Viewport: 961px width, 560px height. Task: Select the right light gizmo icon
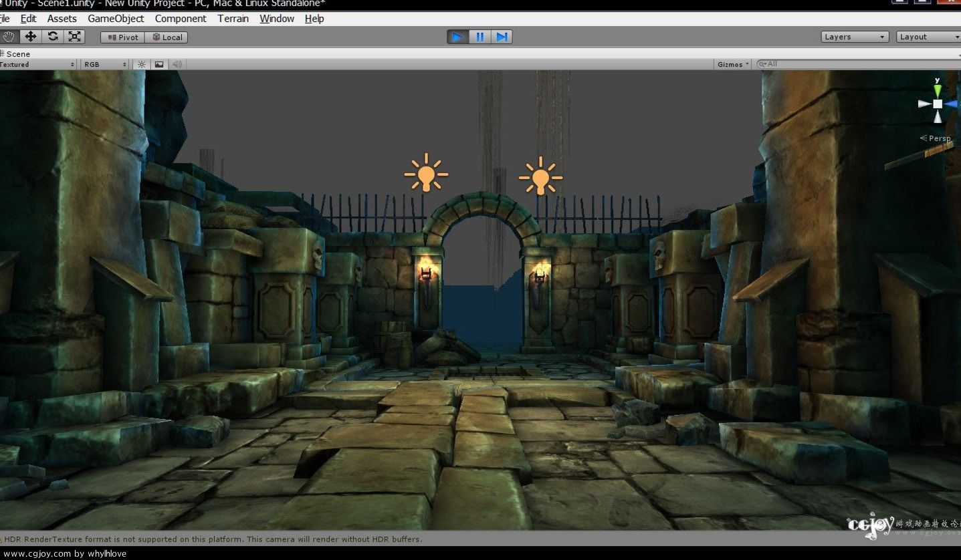[x=540, y=176]
